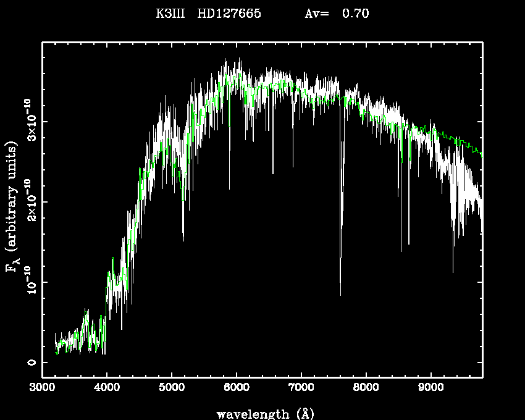Click the green model curve's right end

[x=481, y=155]
